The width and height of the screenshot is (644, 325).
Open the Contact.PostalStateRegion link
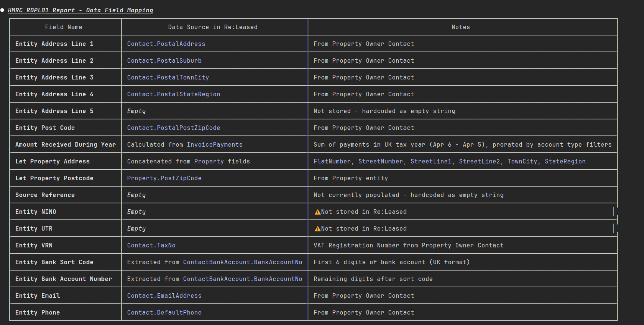173,94
